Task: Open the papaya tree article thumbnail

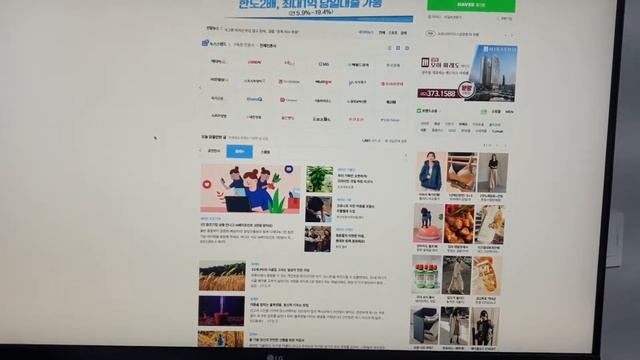Action: (x=320, y=179)
